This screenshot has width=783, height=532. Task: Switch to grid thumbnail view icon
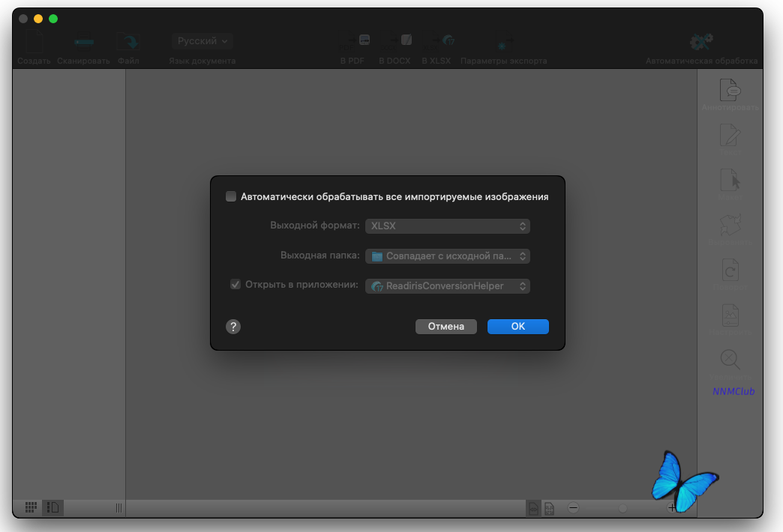click(x=31, y=507)
